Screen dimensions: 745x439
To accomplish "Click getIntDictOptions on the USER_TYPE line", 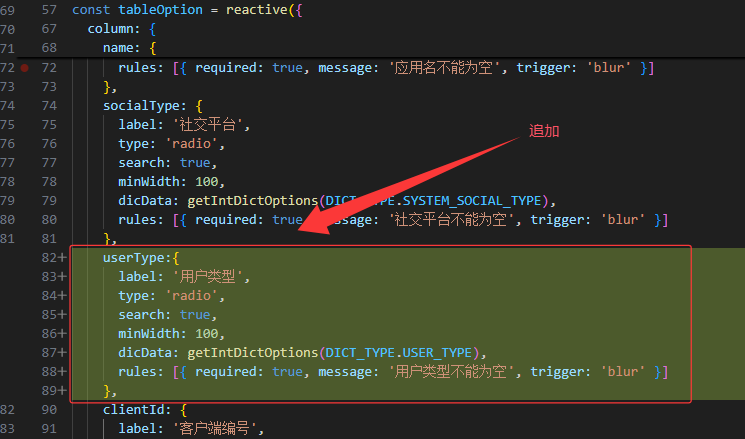I will click(251, 352).
